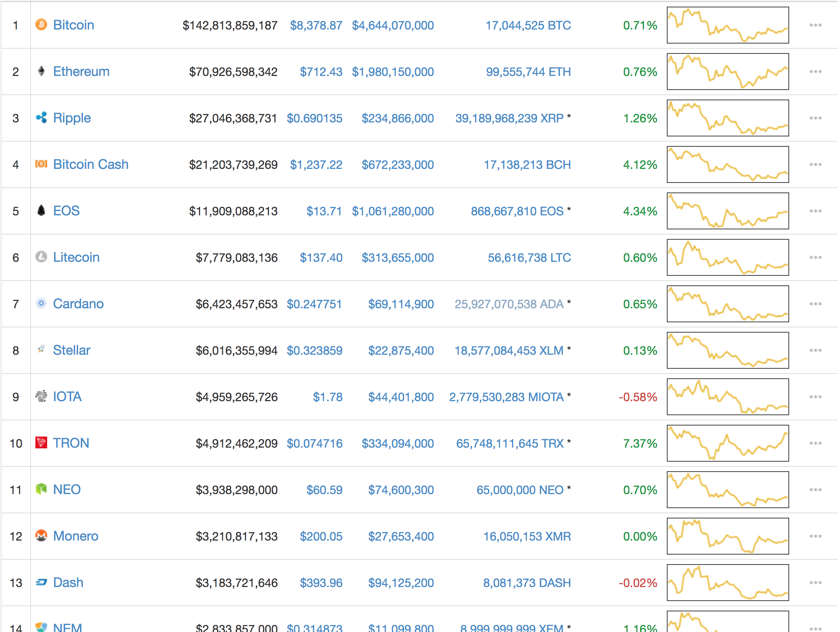Click the Dash logo icon
The width and height of the screenshot is (840, 632).
click(41, 582)
